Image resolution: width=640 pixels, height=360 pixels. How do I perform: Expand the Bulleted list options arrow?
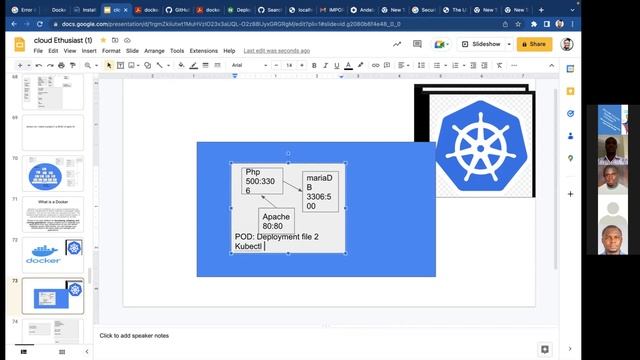click(445, 65)
